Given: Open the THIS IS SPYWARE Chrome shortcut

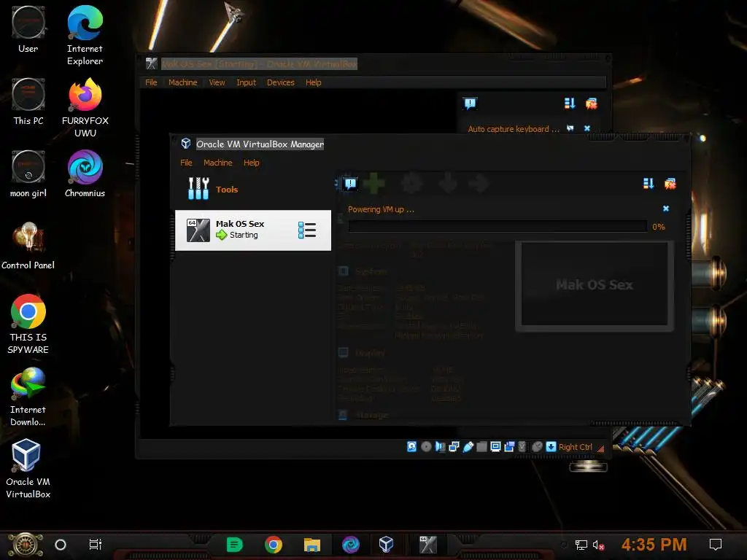Looking at the screenshot, I should point(28,324).
